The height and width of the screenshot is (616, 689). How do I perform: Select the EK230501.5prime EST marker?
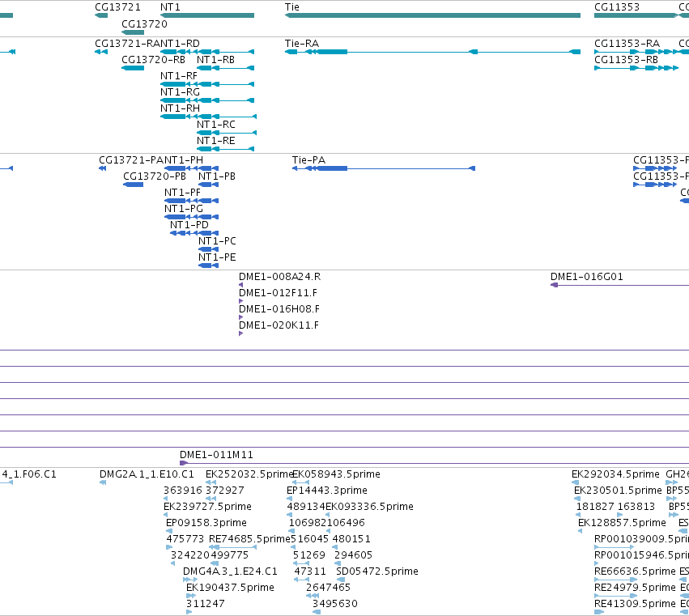(x=577, y=499)
